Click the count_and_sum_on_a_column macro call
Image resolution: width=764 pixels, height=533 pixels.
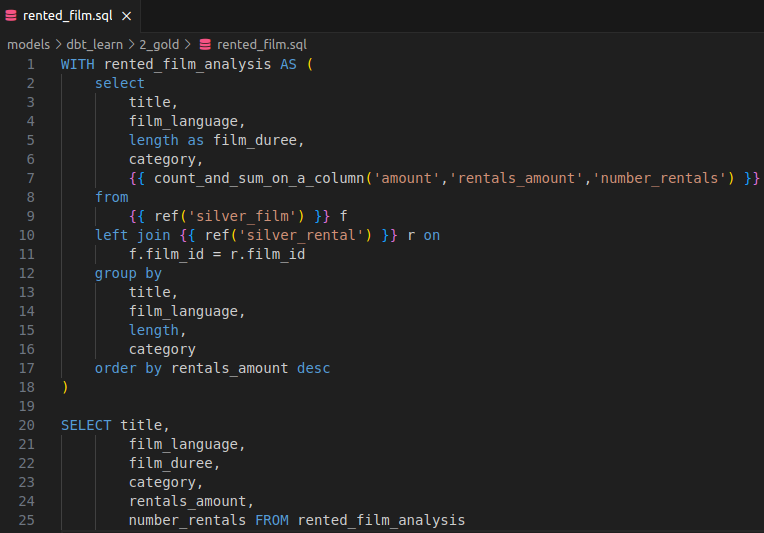click(259, 178)
